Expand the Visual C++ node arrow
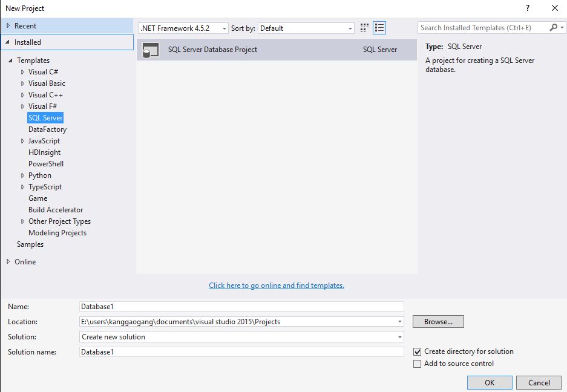 (x=22, y=95)
